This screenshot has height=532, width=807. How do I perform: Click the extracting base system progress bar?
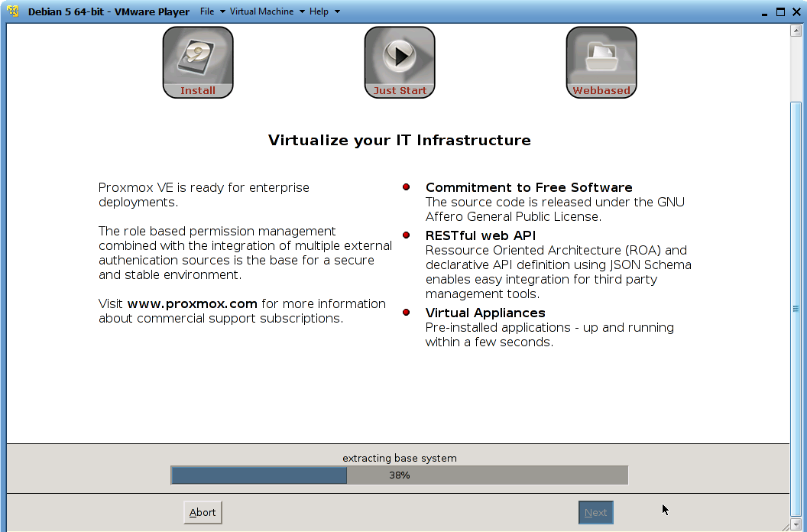400,475
